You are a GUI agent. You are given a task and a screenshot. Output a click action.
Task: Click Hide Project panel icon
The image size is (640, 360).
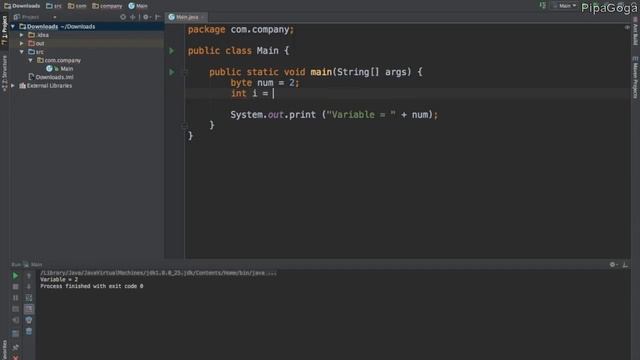point(158,17)
